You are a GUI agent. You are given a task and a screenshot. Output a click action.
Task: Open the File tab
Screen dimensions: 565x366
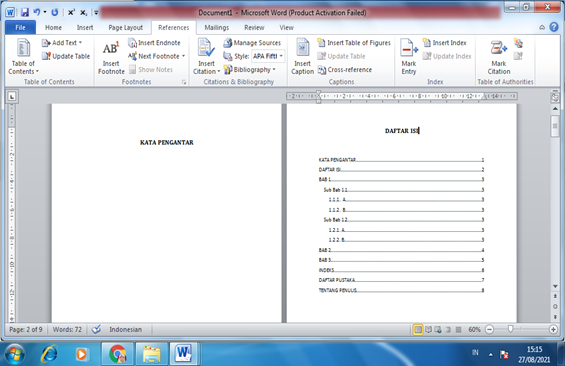(x=20, y=27)
